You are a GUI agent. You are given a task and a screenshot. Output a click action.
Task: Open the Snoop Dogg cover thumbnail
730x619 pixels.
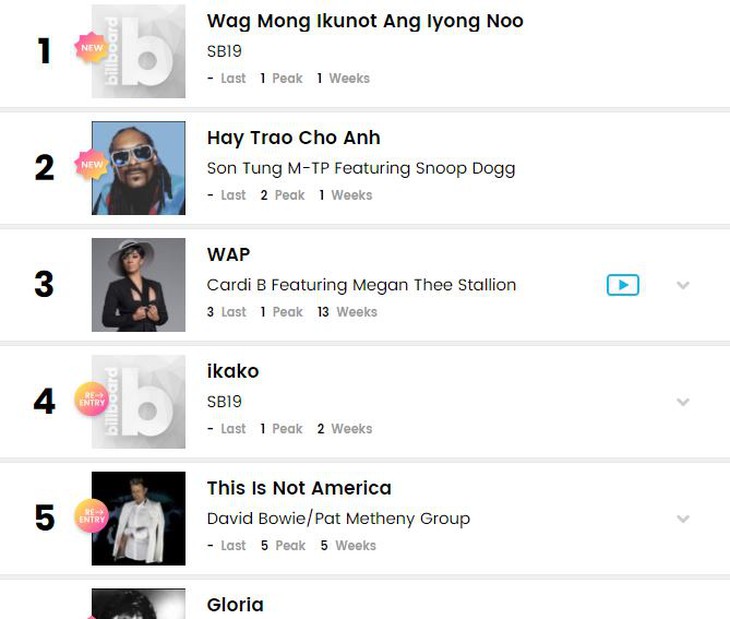pyautogui.click(x=139, y=168)
